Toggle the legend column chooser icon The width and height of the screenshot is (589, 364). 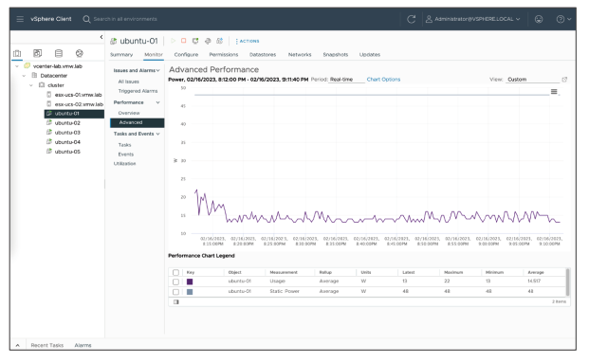coord(175,301)
